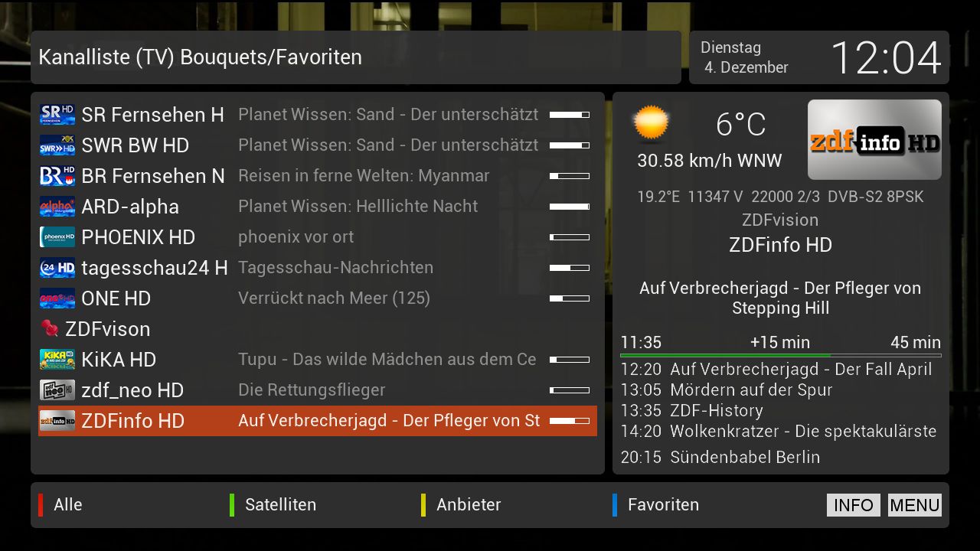Image resolution: width=980 pixels, height=551 pixels.
Task: Click 20:15 'Sündenbabel Berlin' entry
Action: tap(720, 457)
